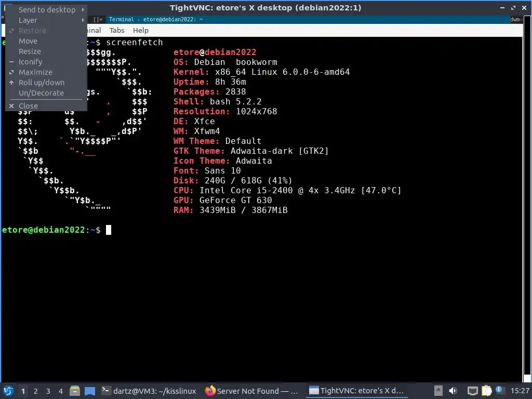This screenshot has height=399, width=532.
Task: Click the TightVNC window title text
Action: [x=265, y=8]
